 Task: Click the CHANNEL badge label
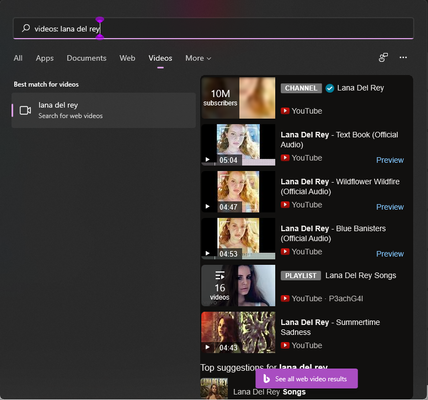(x=301, y=88)
